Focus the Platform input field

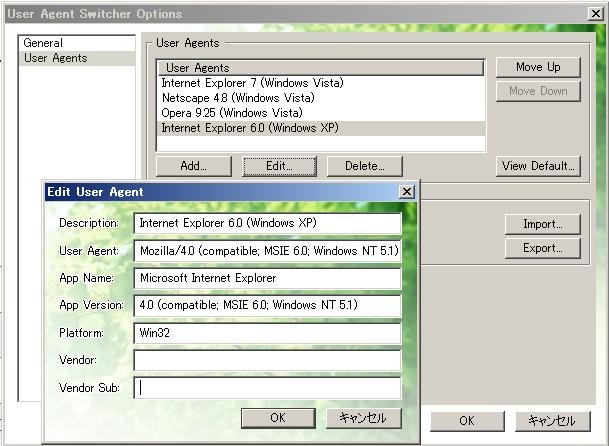click(267, 333)
